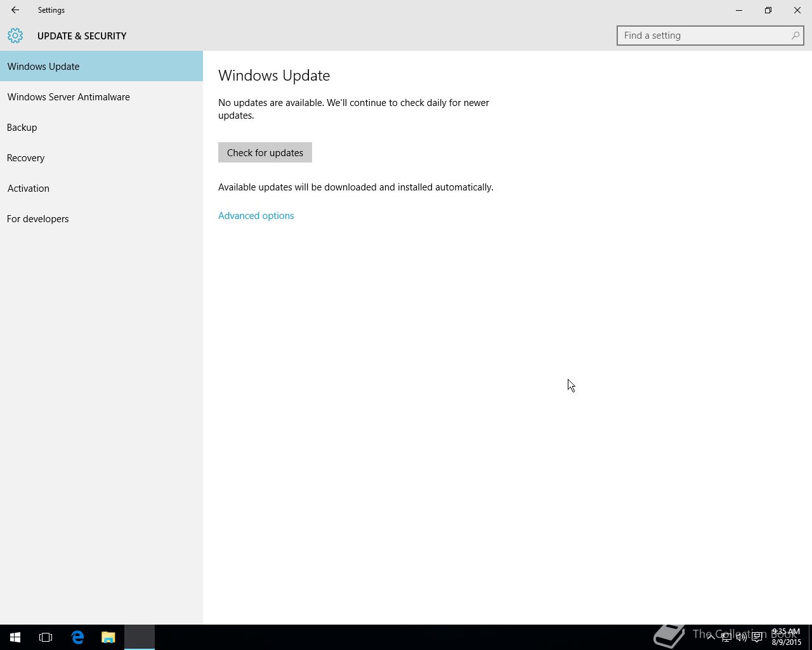Open the Advanced options link

tap(256, 216)
